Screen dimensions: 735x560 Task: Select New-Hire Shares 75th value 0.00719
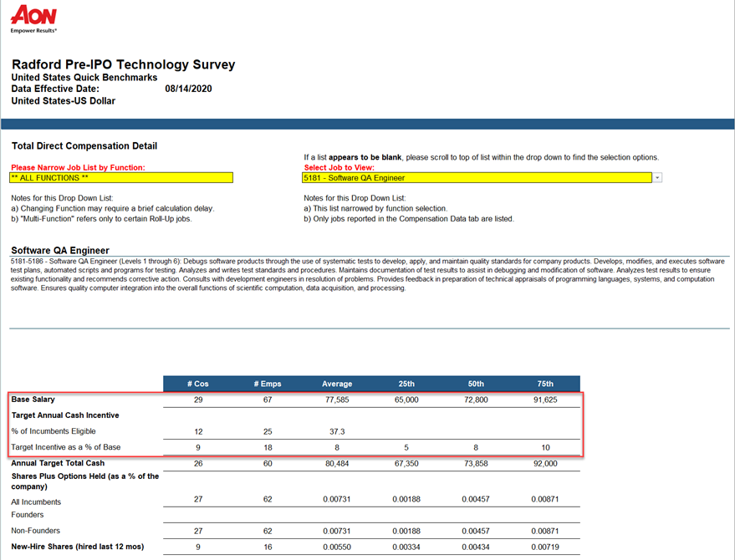pyautogui.click(x=545, y=547)
